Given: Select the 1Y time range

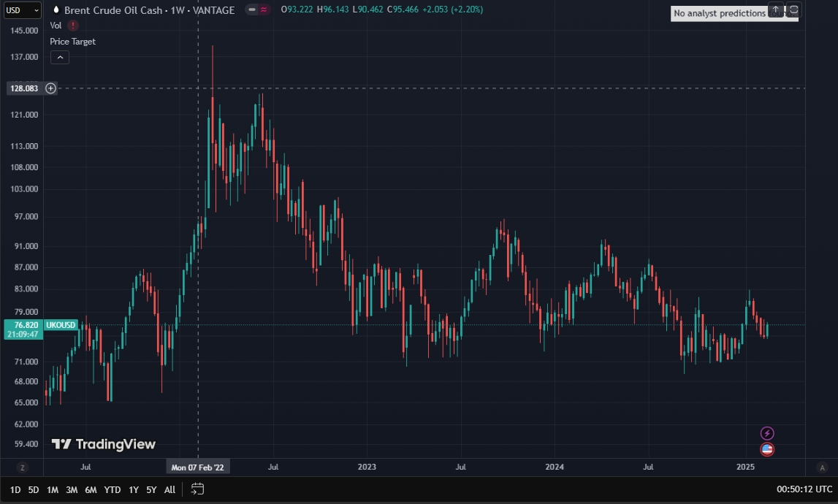Looking at the screenshot, I should click(x=134, y=489).
